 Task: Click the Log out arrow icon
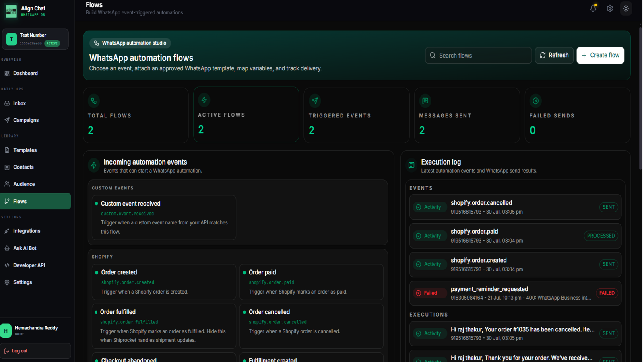pos(7,351)
